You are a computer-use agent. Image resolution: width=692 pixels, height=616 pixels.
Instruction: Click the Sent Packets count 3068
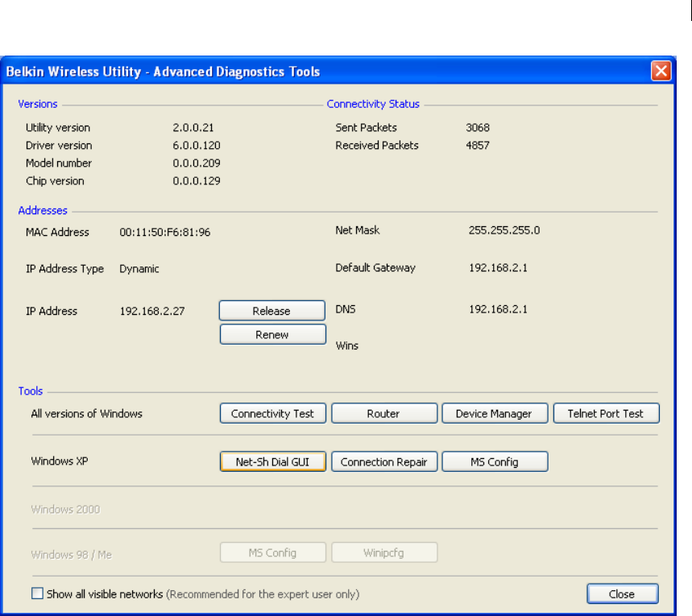pos(478,127)
